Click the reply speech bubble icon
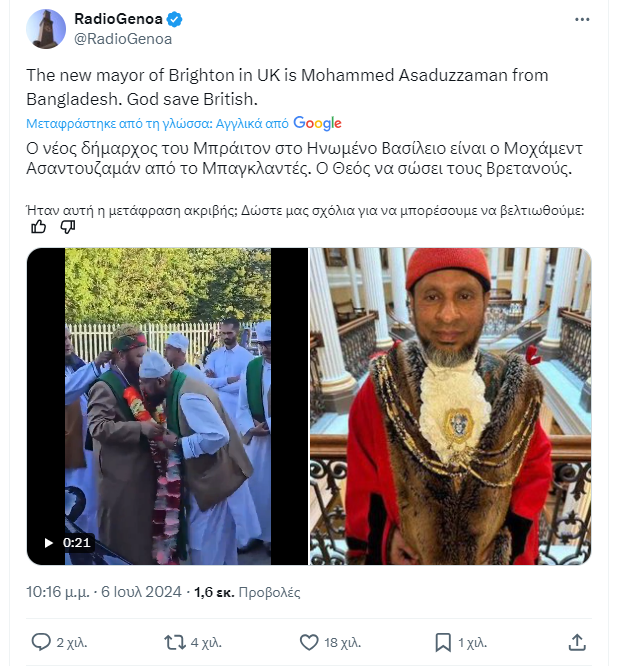The width and height of the screenshot is (620, 666). coord(41,642)
